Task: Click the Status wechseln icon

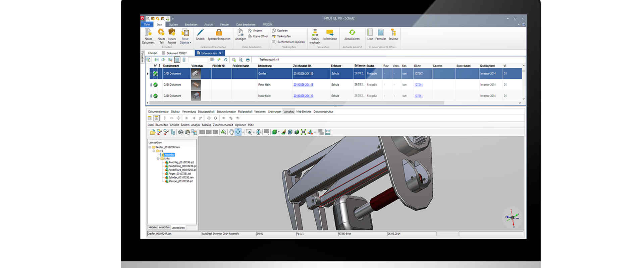Action: tap(315, 32)
